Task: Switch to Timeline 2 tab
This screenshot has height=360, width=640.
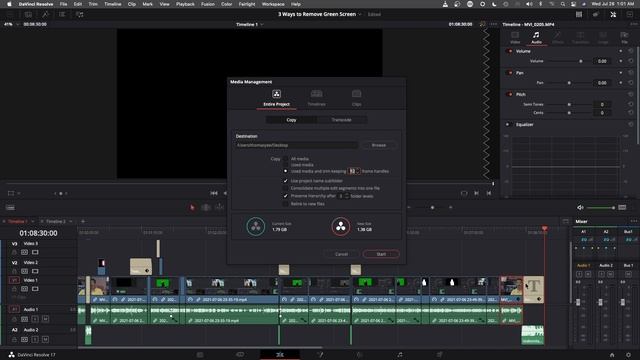Action: point(56,222)
